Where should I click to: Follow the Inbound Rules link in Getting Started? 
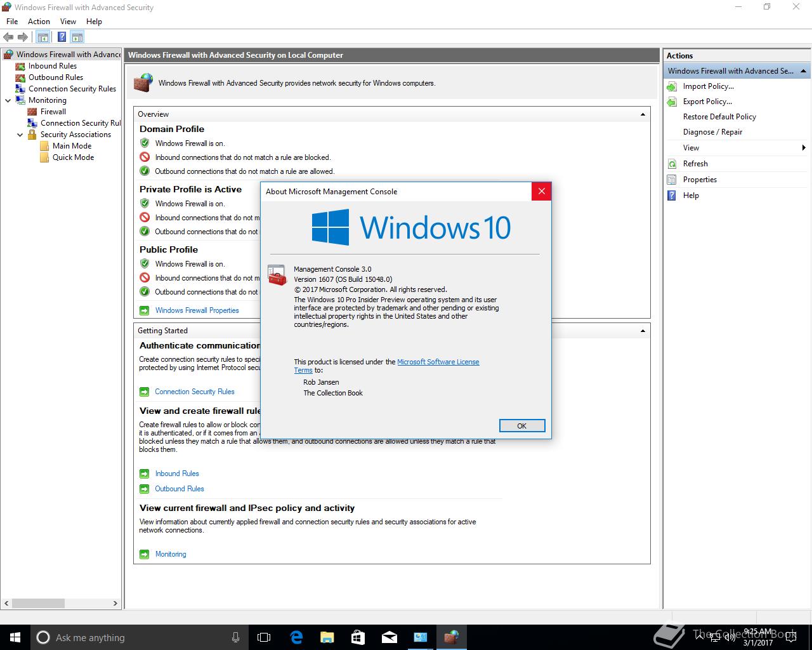177,474
